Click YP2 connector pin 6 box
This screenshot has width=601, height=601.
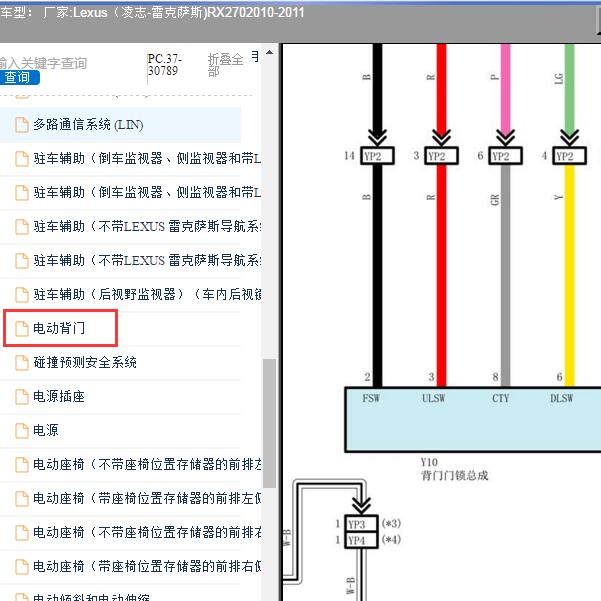click(x=505, y=156)
